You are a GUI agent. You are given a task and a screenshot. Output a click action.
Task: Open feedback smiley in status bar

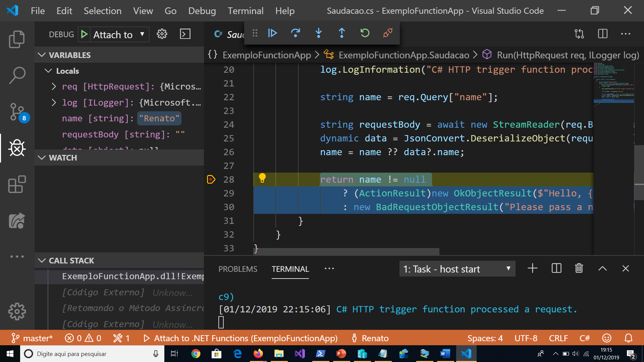(x=607, y=338)
